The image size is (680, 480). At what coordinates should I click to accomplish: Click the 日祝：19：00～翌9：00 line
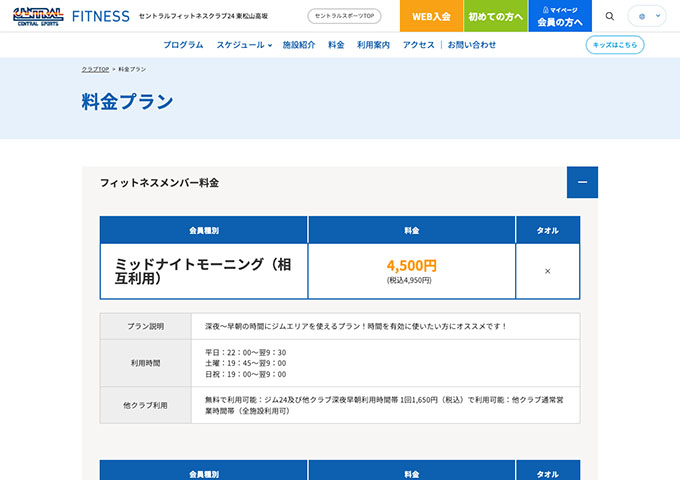(x=245, y=374)
